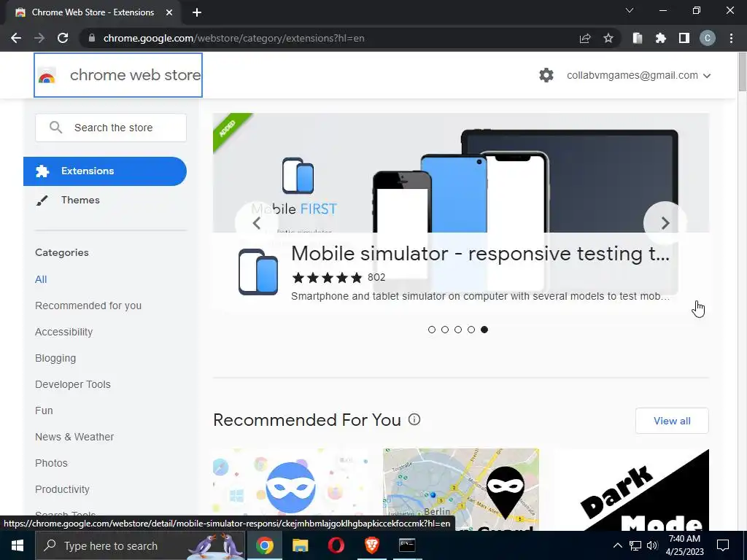Bookmark this tab with star icon
This screenshot has width=747, height=560.
(608, 38)
